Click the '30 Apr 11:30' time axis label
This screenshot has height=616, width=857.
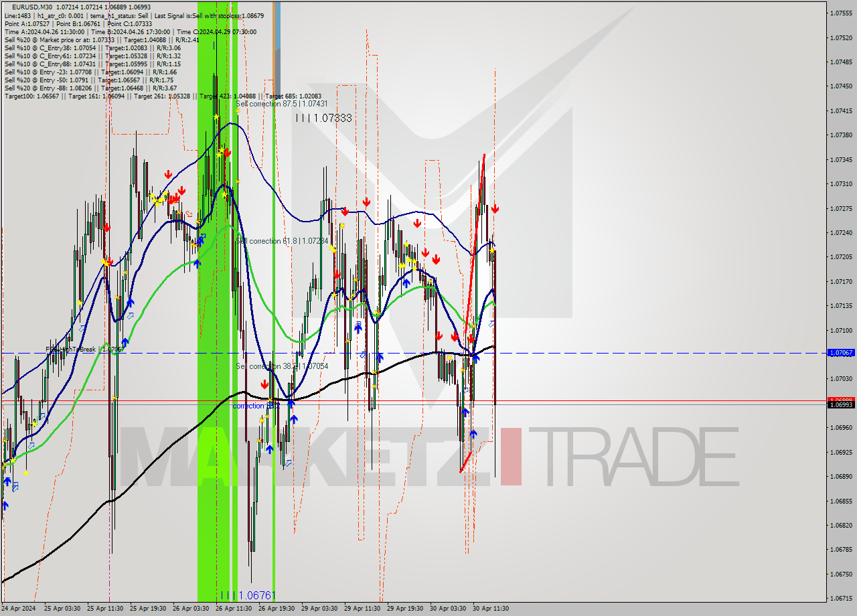(x=491, y=609)
